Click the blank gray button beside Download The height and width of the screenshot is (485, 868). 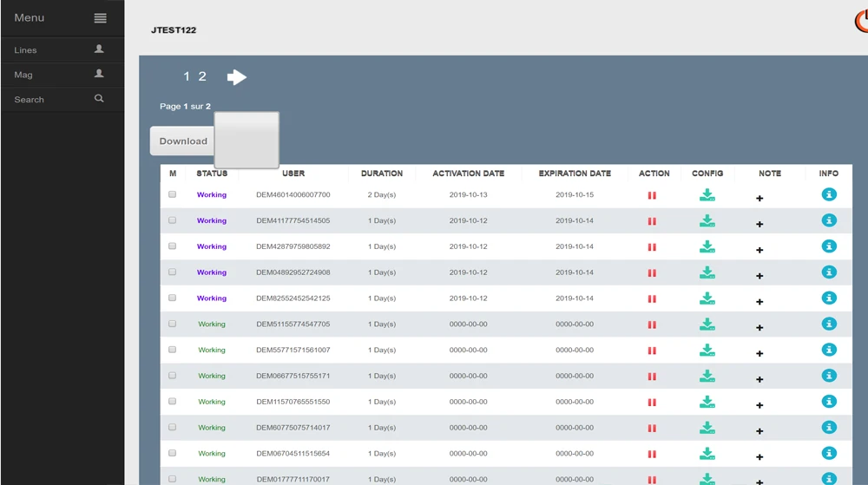(x=247, y=140)
